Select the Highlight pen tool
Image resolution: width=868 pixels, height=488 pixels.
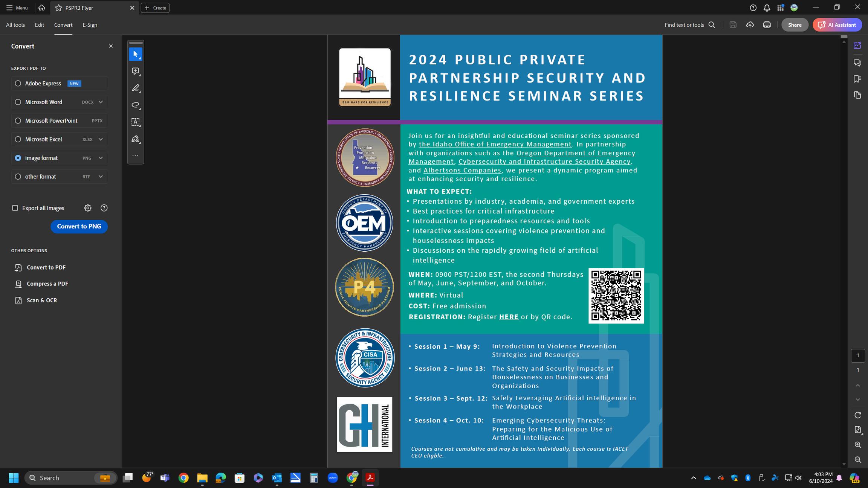135,88
